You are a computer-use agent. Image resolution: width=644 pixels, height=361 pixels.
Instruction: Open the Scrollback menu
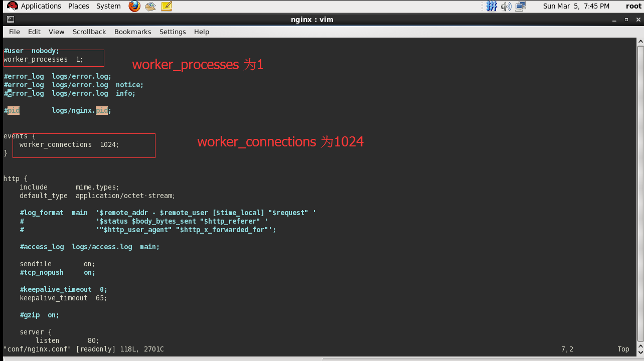89,32
